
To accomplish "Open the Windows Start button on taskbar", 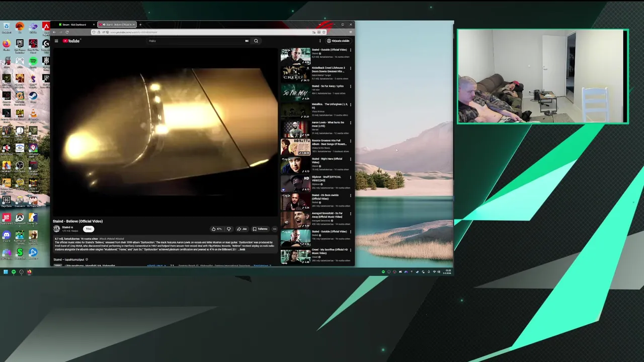I will click(6, 271).
